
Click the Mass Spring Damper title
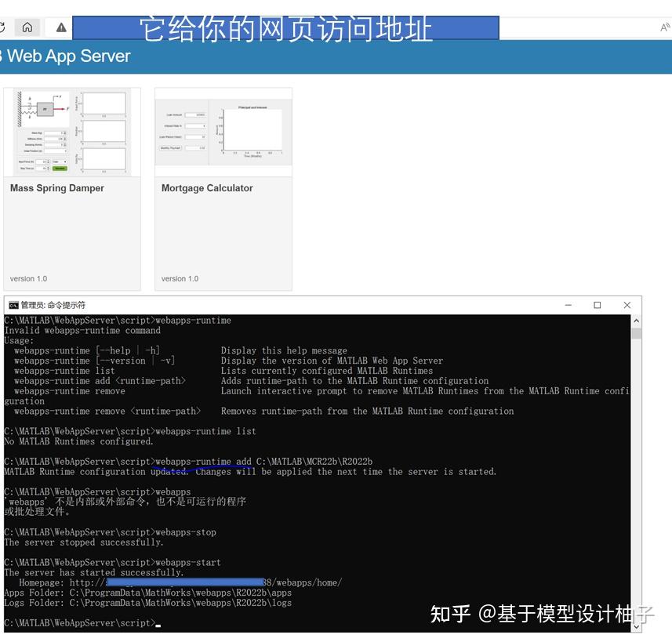57,188
